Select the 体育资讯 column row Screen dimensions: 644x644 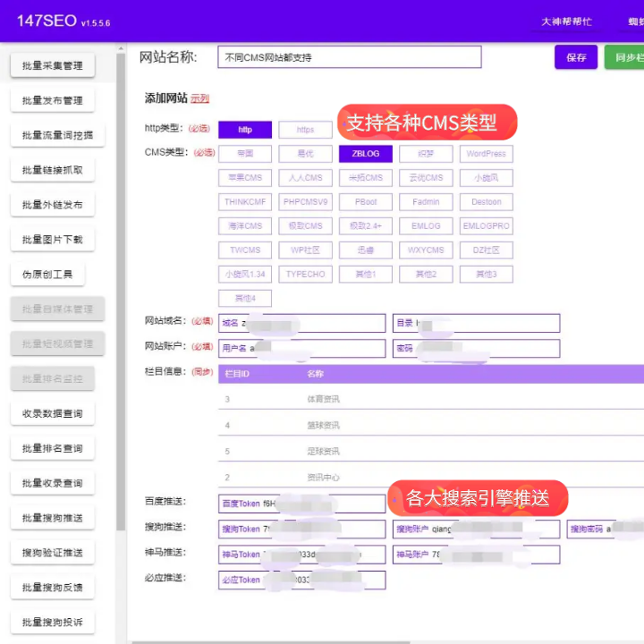click(431, 399)
